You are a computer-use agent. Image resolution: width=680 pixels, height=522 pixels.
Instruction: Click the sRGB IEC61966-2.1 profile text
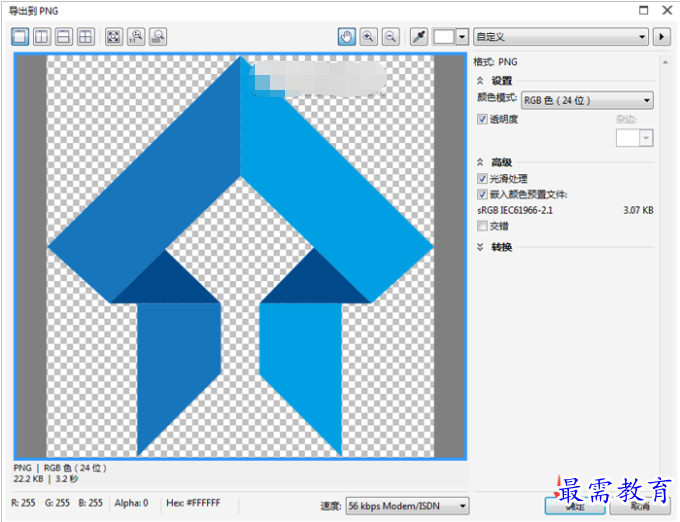pyautogui.click(x=515, y=210)
